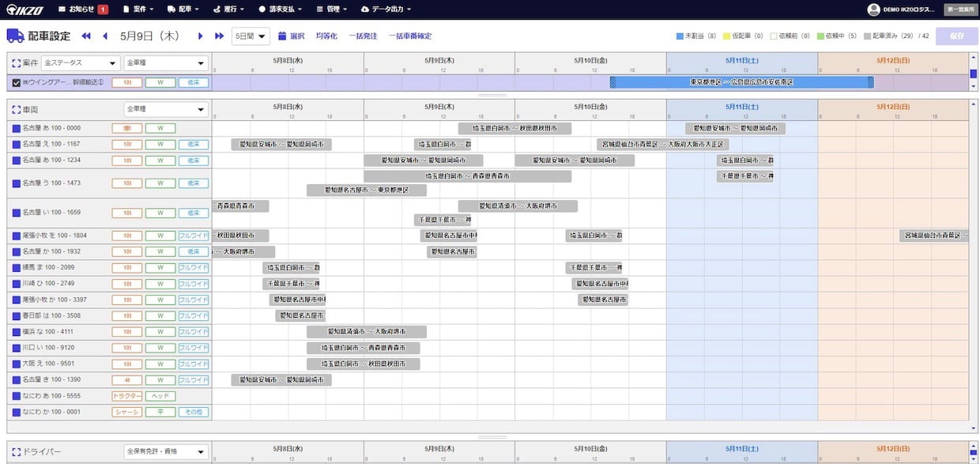The height and width of the screenshot is (464, 980).
Task: Open the 配車 menu in the top bar
Action: pos(183,9)
